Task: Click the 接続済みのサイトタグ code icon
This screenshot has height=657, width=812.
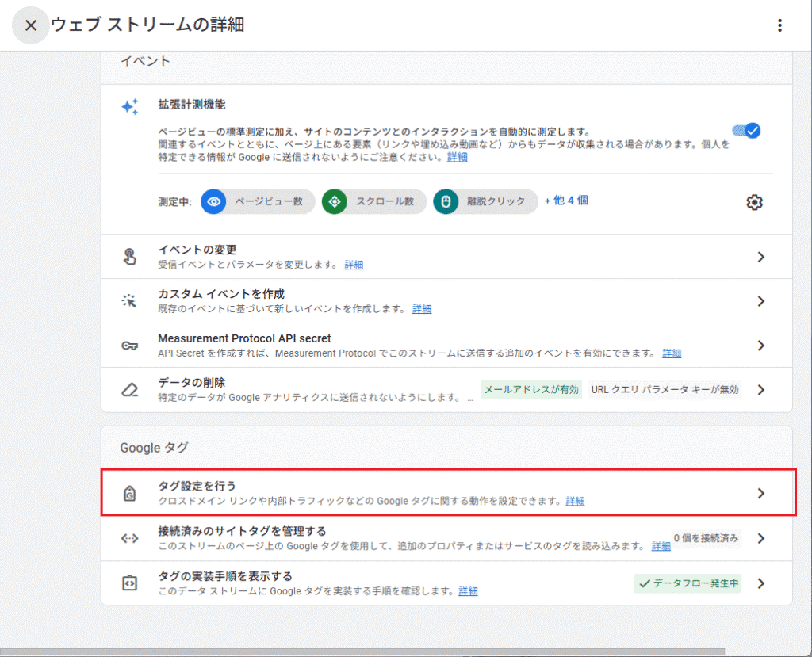Action: [129, 537]
